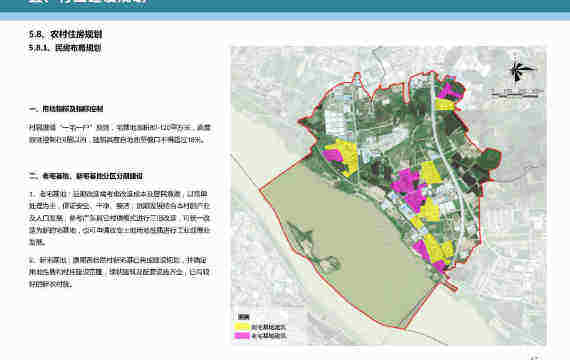Click the yellow plot at map's northeast corner

pos(445,104)
